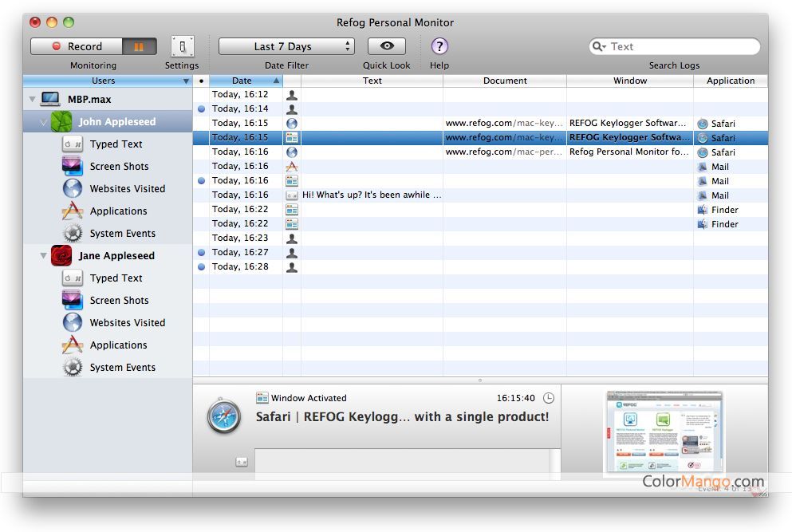
Task: Select application launch icon at 16:16 Mail
Action: [x=291, y=166]
